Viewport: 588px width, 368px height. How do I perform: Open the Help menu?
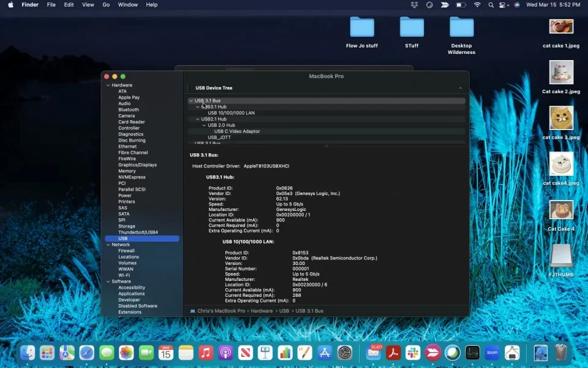click(x=151, y=5)
